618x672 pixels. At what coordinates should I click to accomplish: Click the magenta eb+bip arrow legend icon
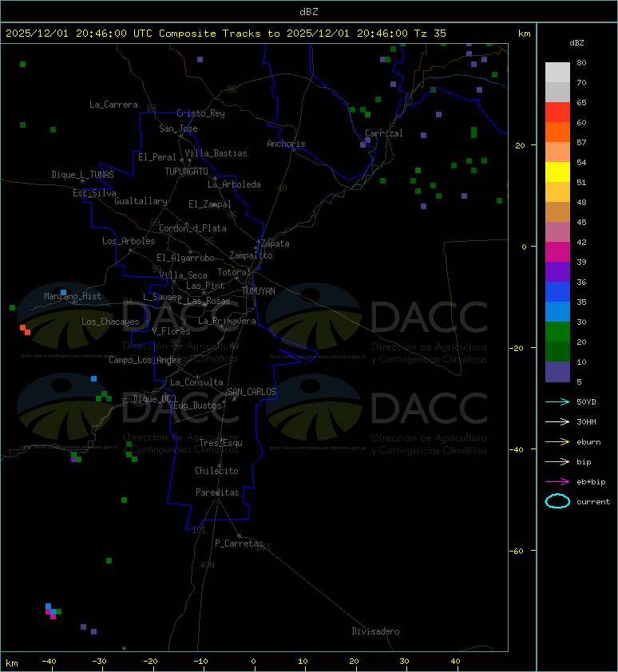557,482
